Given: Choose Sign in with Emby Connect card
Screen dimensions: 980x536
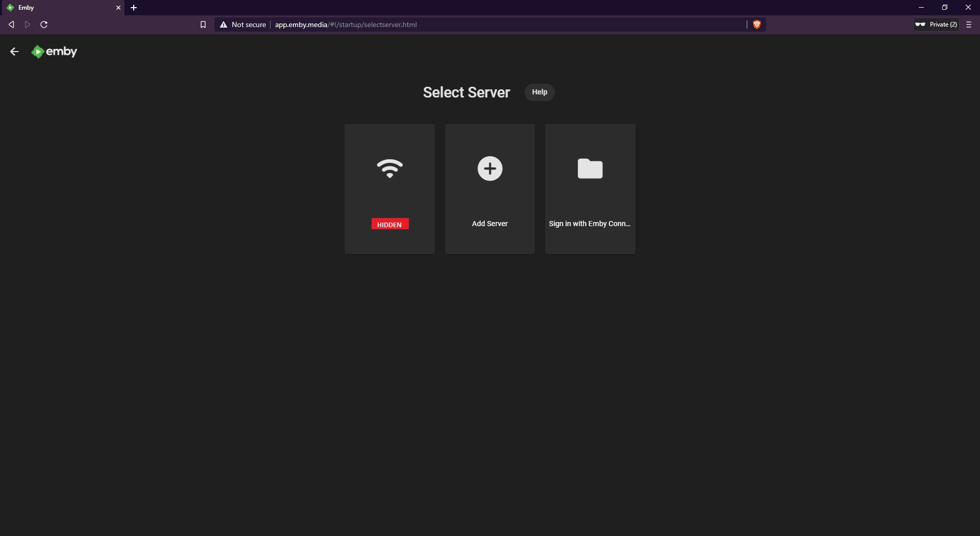Looking at the screenshot, I should pyautogui.click(x=590, y=189).
